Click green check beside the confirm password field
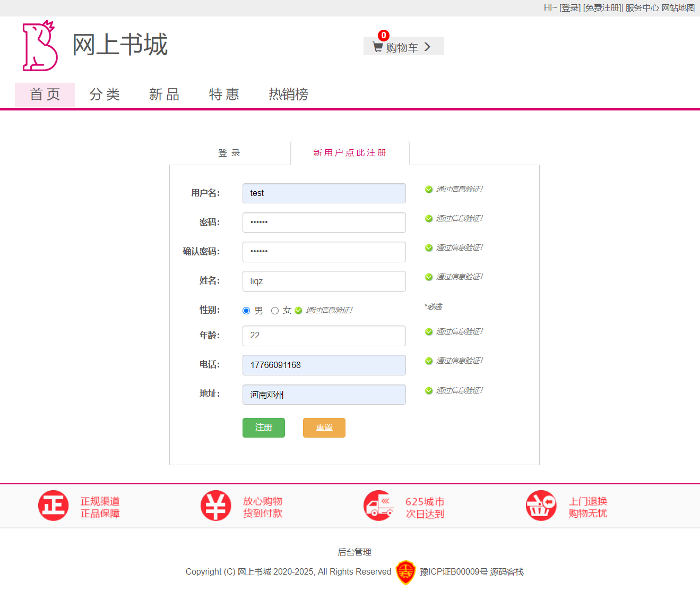This screenshot has height=590, width=700. coord(429,248)
